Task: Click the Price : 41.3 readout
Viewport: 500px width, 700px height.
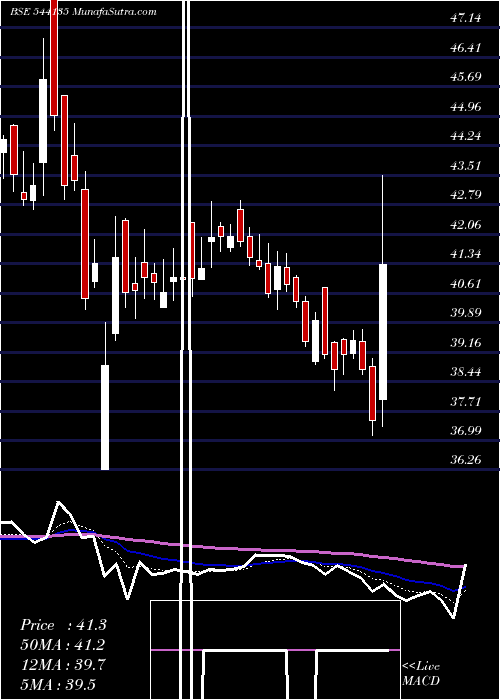Action: coord(63,625)
